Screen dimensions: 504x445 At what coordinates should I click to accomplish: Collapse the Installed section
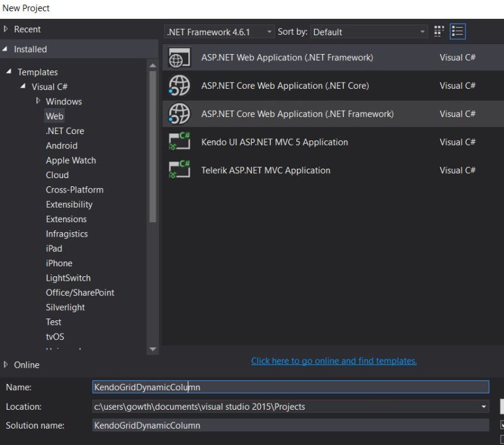[x=5, y=49]
